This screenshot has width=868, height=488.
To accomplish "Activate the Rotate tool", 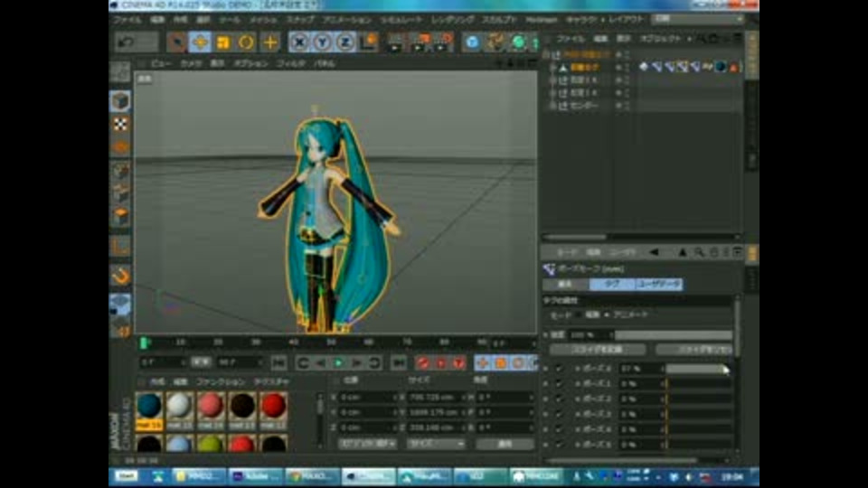I will [246, 42].
